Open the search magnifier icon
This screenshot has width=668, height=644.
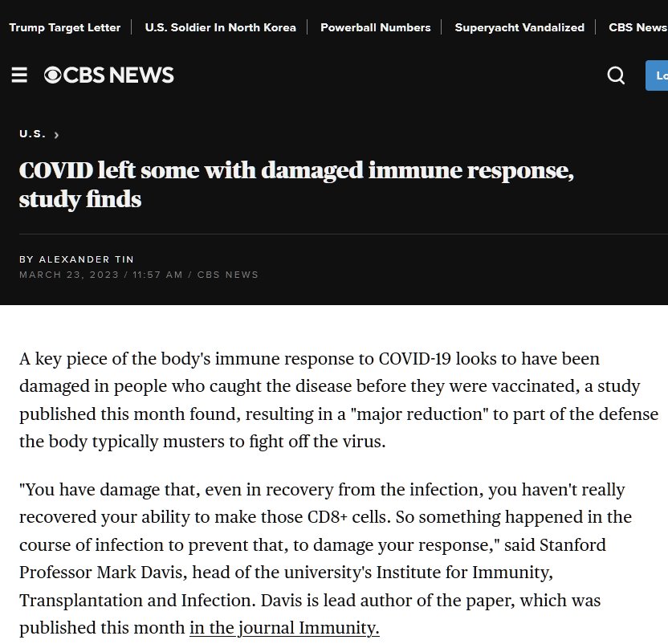616,75
